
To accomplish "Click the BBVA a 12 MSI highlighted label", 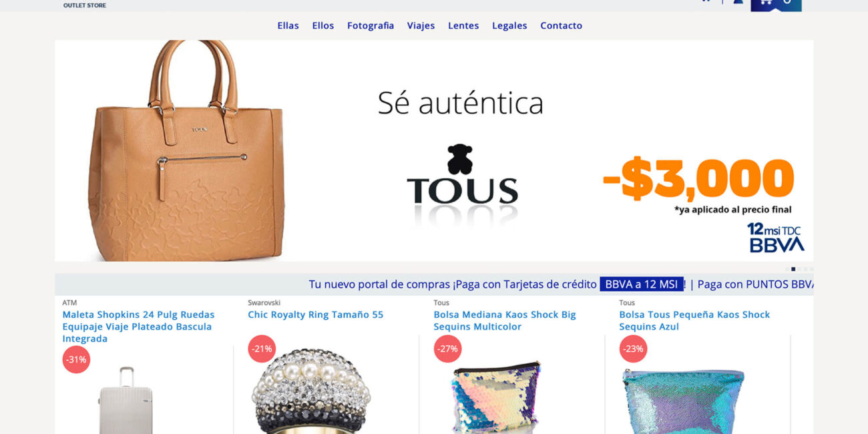I will pos(641,284).
